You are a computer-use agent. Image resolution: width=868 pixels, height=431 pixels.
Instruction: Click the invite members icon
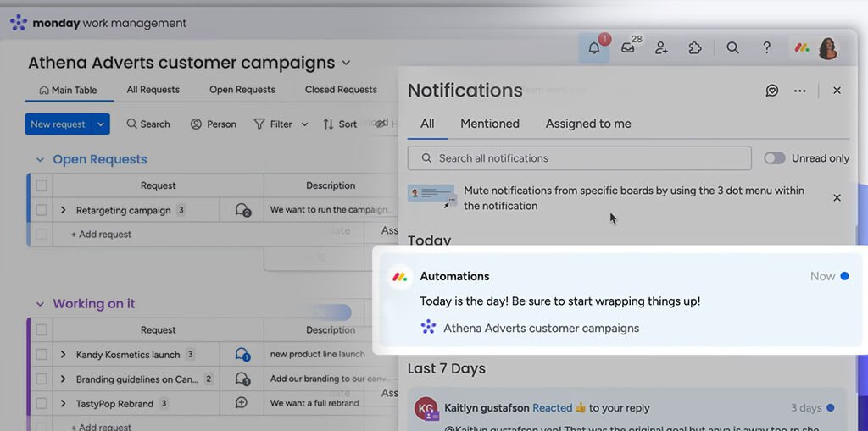[661, 48]
